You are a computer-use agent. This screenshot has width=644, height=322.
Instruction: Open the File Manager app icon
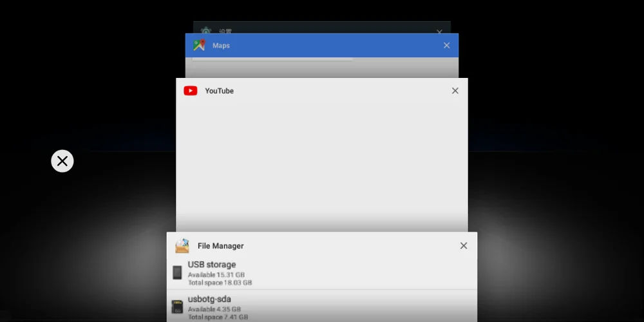pyautogui.click(x=182, y=245)
